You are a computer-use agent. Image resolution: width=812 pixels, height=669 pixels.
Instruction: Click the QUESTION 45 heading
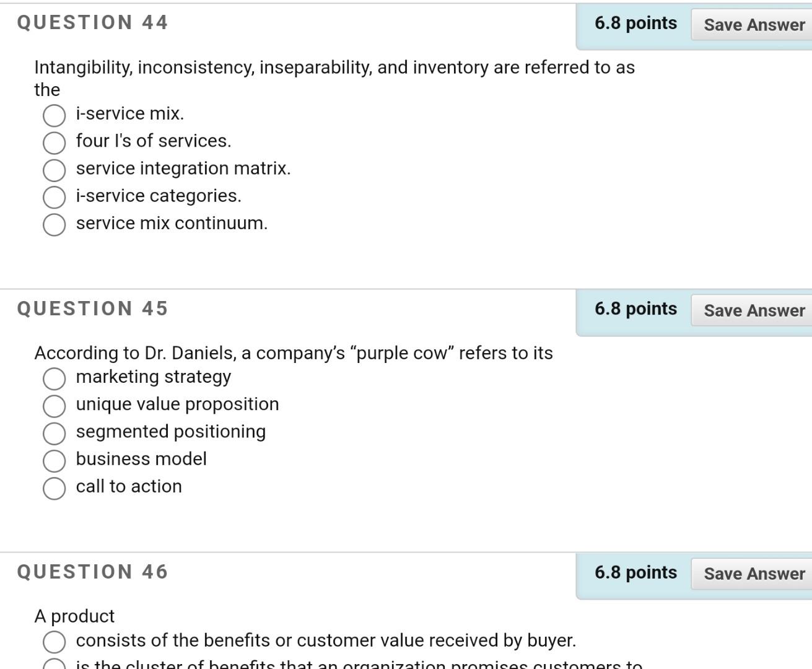pyautogui.click(x=92, y=308)
